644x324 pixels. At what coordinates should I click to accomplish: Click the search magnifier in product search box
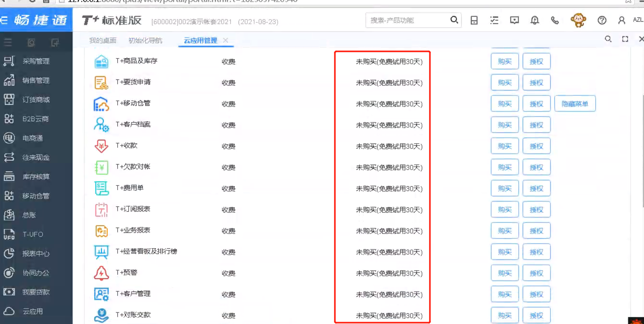click(x=454, y=20)
